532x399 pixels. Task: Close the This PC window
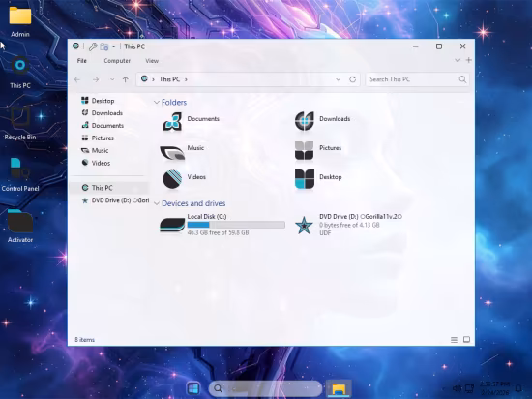click(x=462, y=46)
